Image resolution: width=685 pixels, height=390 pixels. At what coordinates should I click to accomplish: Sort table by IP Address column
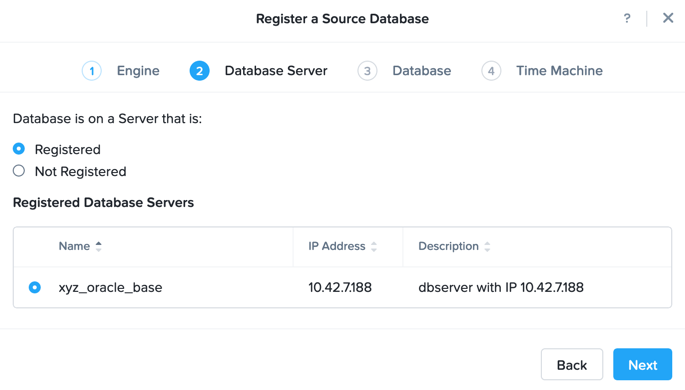click(342, 246)
